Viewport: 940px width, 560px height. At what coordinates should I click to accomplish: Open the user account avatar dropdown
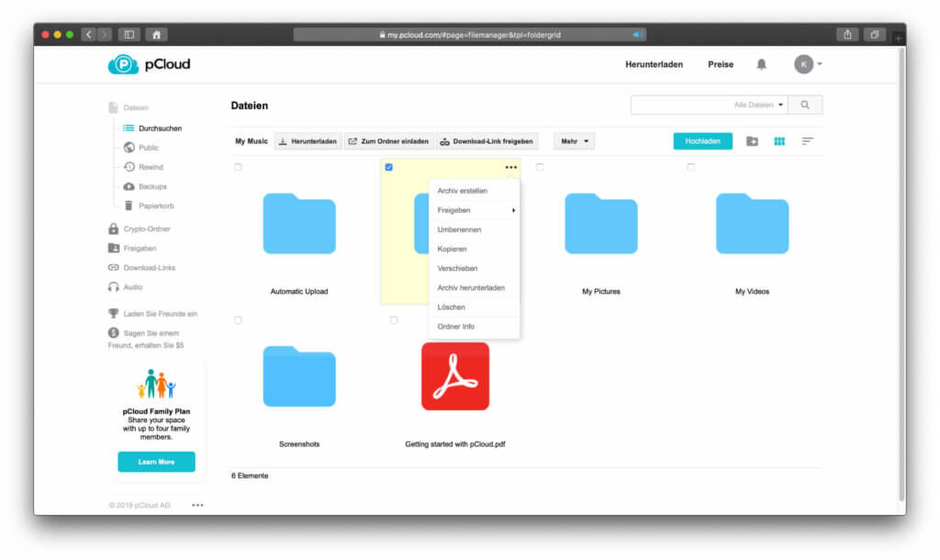click(x=807, y=64)
